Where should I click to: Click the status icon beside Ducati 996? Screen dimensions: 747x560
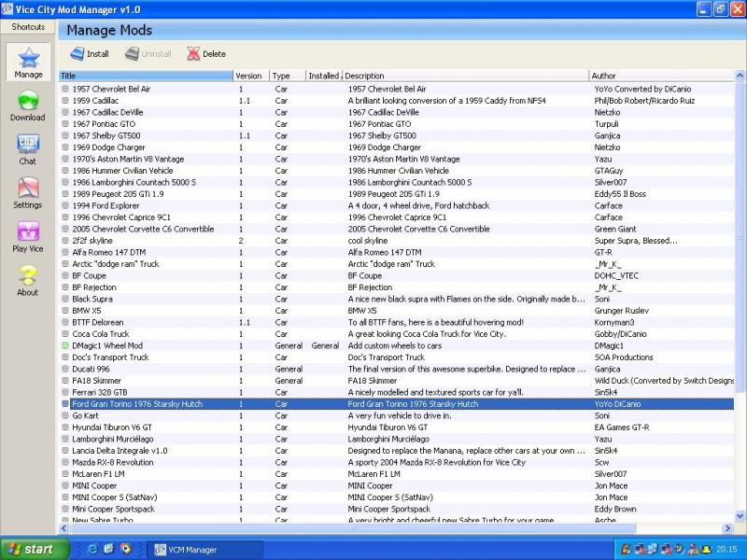(65, 369)
